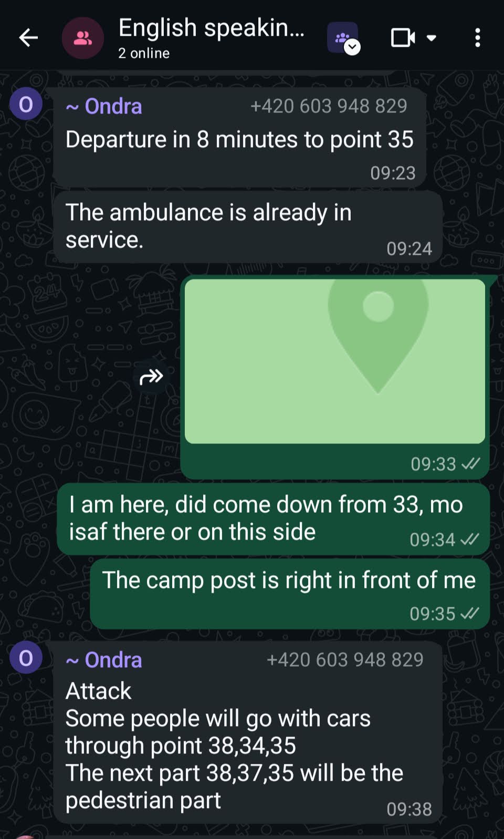
Task: Expand the call options dropdown arrow
Action: click(x=432, y=38)
